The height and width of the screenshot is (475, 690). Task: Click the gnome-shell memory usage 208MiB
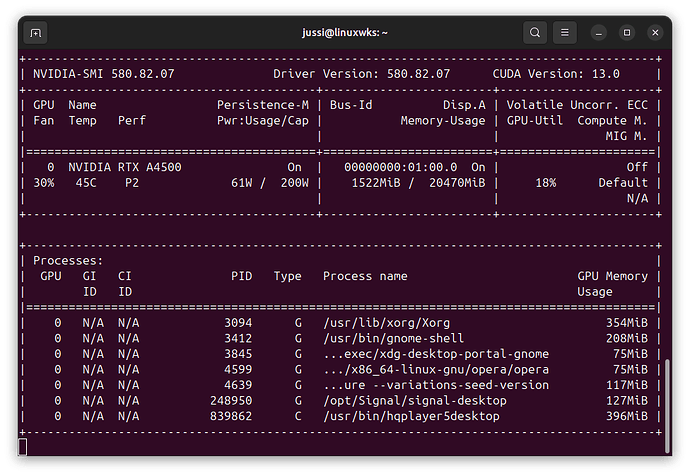point(627,338)
